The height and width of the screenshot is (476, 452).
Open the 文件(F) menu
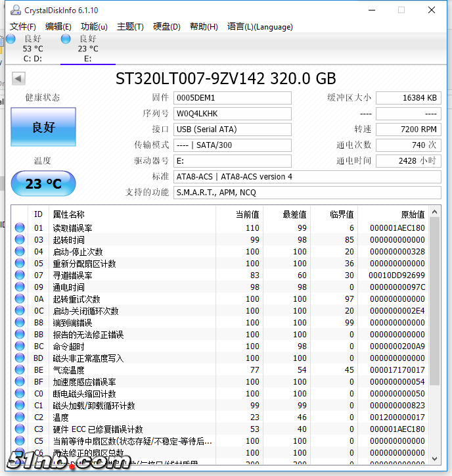click(23, 27)
